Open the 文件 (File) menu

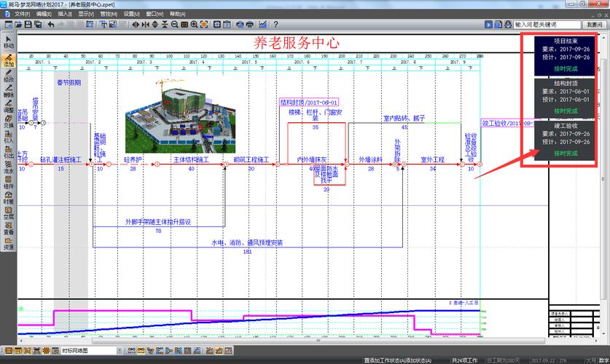pyautogui.click(x=22, y=14)
